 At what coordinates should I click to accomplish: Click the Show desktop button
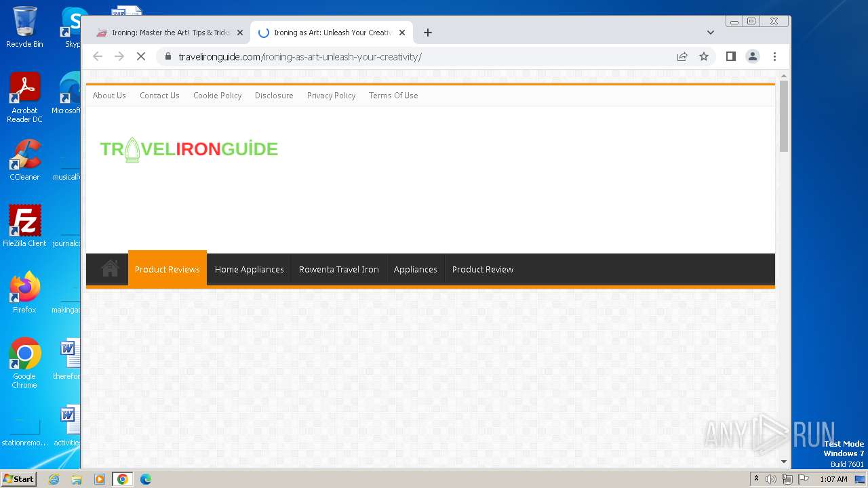(861, 479)
